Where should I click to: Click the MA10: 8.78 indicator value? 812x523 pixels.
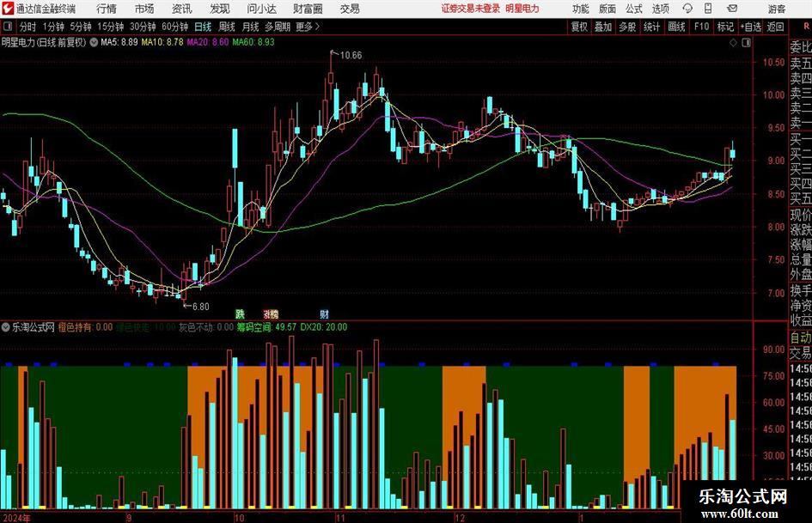(x=162, y=42)
